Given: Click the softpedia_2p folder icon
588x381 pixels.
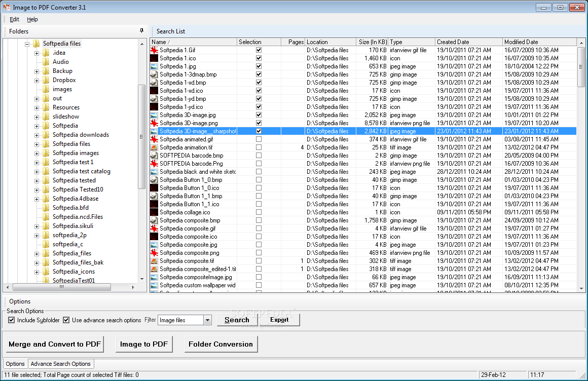Looking at the screenshot, I should pos(46,235).
